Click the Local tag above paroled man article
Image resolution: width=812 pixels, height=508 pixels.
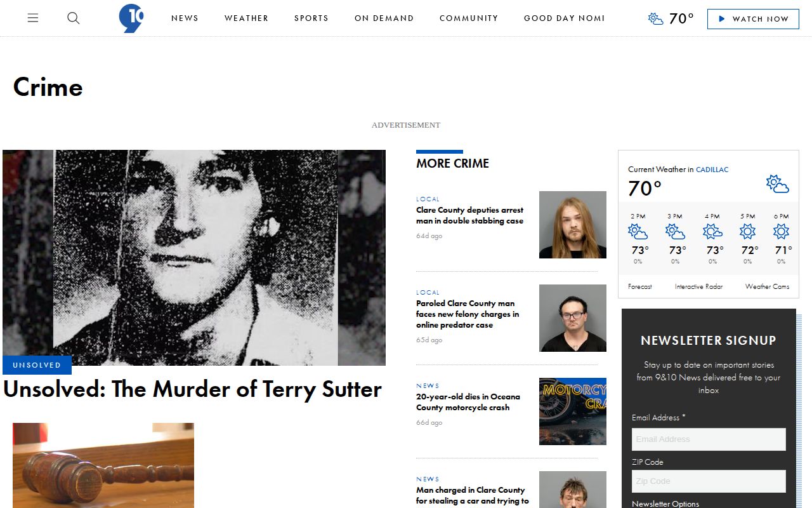pyautogui.click(x=428, y=293)
